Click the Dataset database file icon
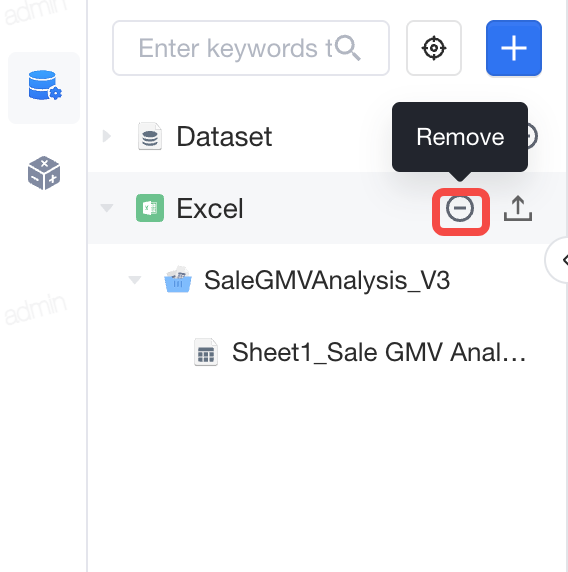 click(x=150, y=136)
